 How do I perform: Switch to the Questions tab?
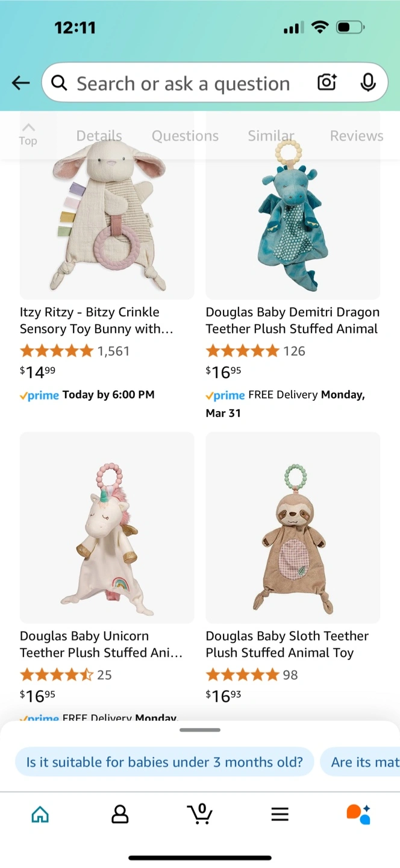click(185, 136)
